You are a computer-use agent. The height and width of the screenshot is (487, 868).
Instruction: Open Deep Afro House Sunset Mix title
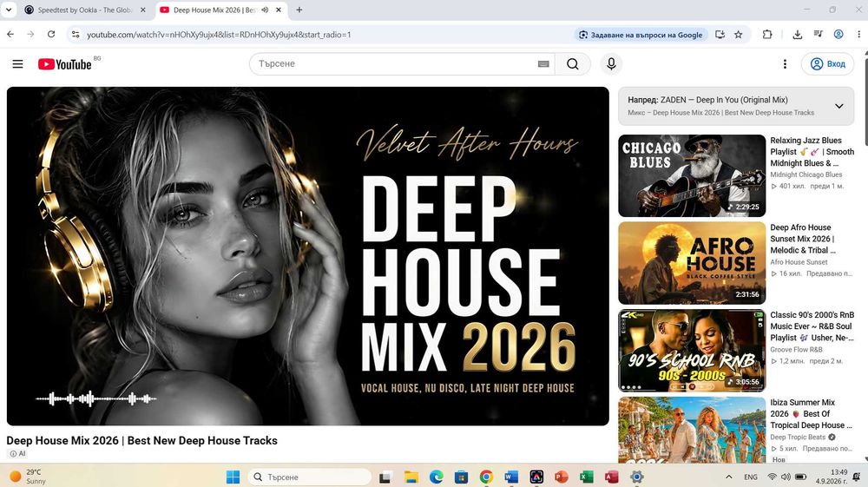tap(803, 239)
